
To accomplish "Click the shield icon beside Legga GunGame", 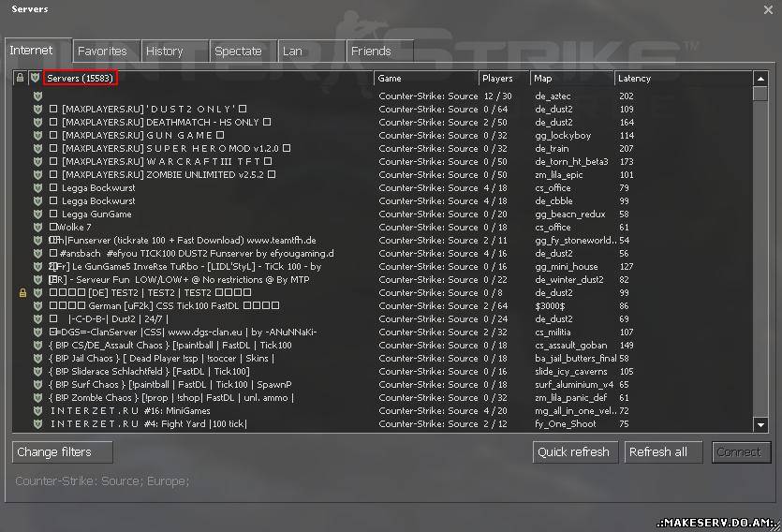I will 37,214.
